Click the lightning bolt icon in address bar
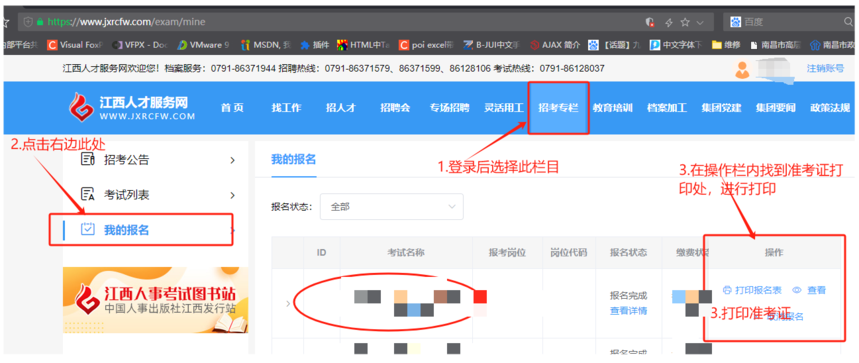This screenshot has height=363, width=859. coord(668,22)
